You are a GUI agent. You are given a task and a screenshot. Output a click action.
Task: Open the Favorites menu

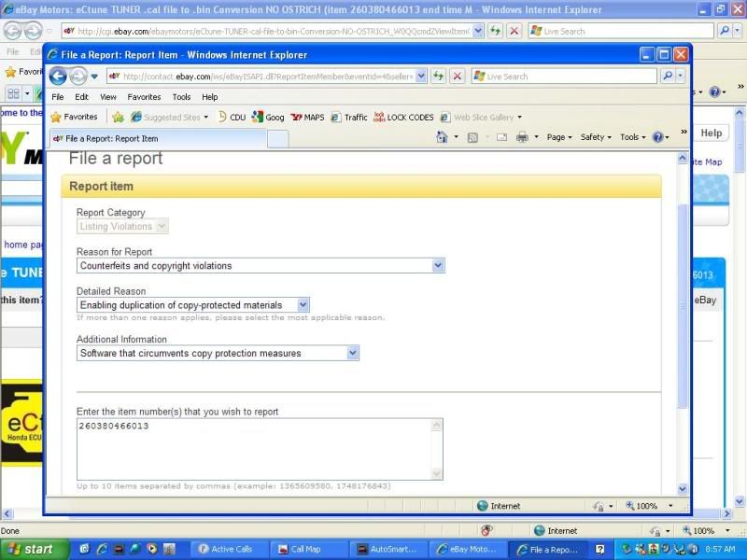click(x=144, y=97)
